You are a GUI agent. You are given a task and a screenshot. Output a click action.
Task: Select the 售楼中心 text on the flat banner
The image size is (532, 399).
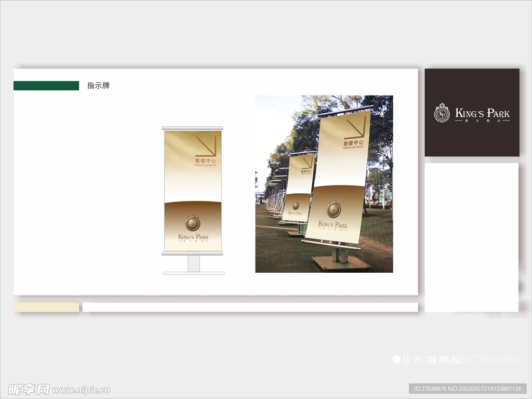pos(206,161)
